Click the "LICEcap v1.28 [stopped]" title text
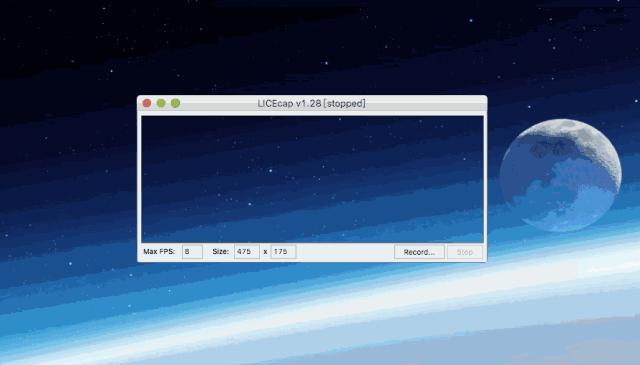Image resolution: width=640 pixels, height=365 pixels. (x=311, y=103)
